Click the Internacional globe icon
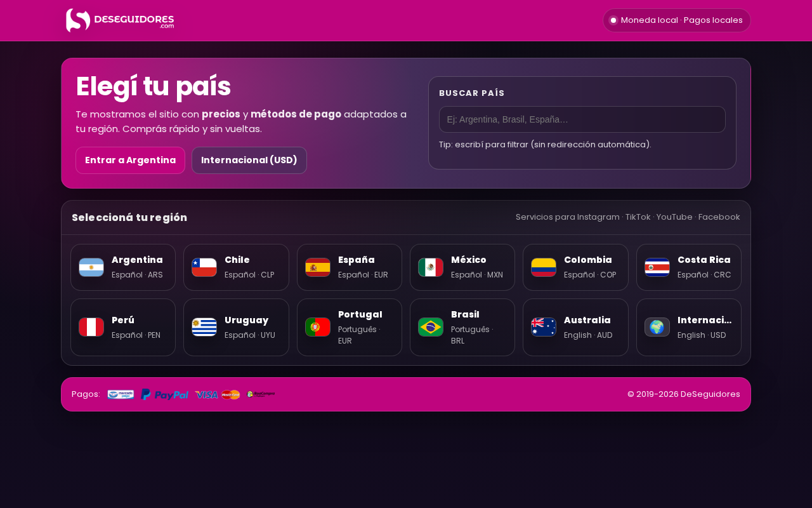Screen dimensions: 812x508 (657, 327)
